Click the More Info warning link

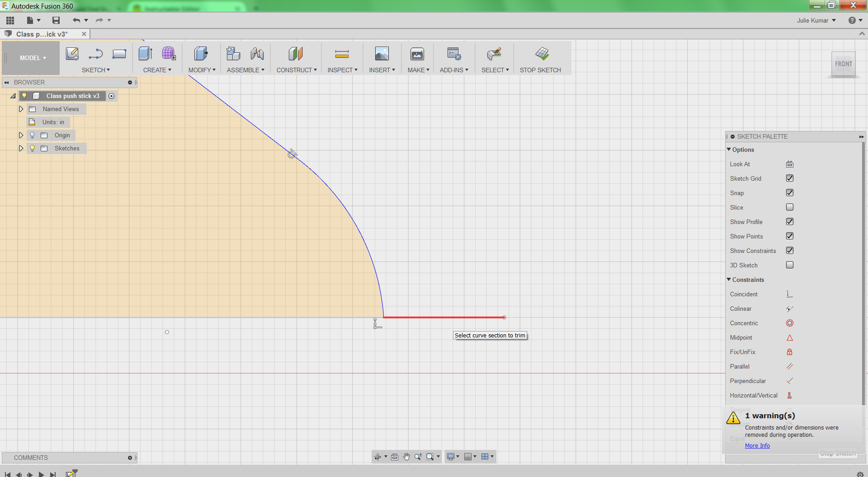(757, 446)
